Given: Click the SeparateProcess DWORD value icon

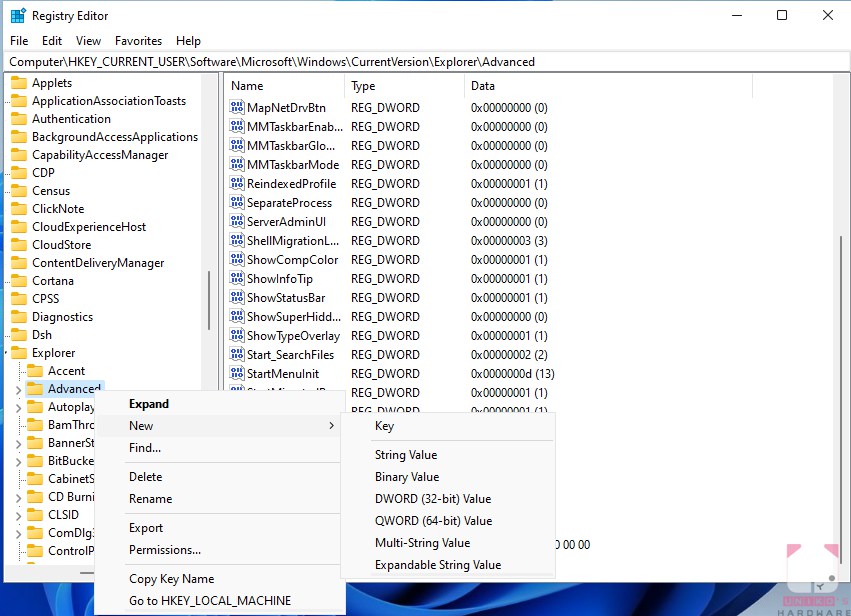Looking at the screenshot, I should (x=237, y=202).
